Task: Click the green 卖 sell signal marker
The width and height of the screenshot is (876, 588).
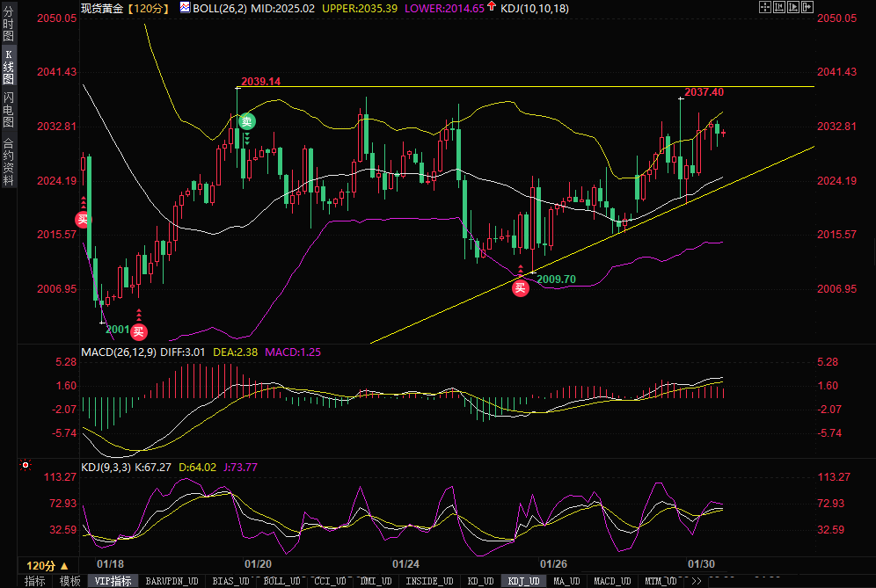Action: coord(247,121)
